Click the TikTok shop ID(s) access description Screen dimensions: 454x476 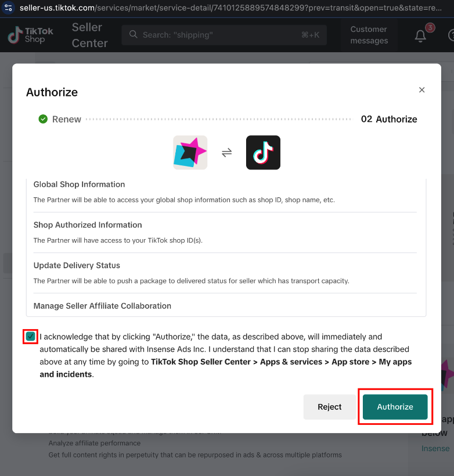point(118,240)
